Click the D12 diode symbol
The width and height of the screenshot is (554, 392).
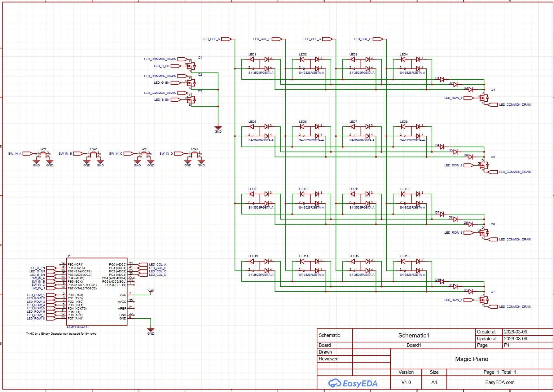470,291
